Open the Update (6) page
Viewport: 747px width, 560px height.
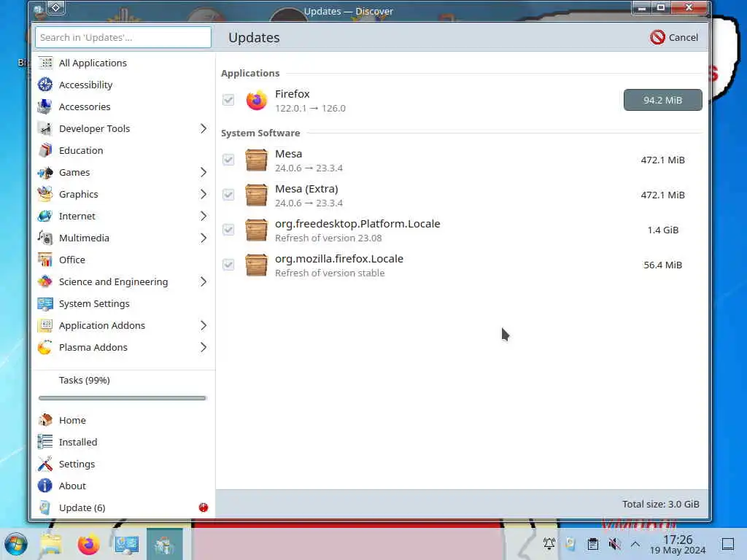tap(123, 507)
